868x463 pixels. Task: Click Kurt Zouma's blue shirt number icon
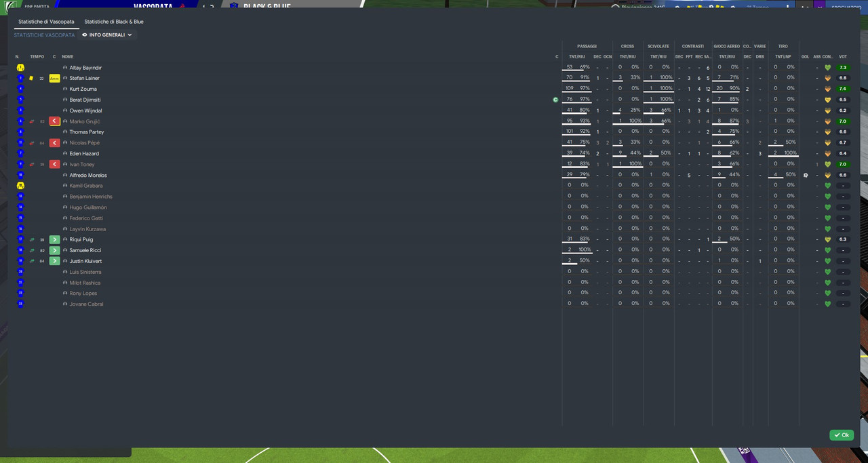pyautogui.click(x=20, y=89)
